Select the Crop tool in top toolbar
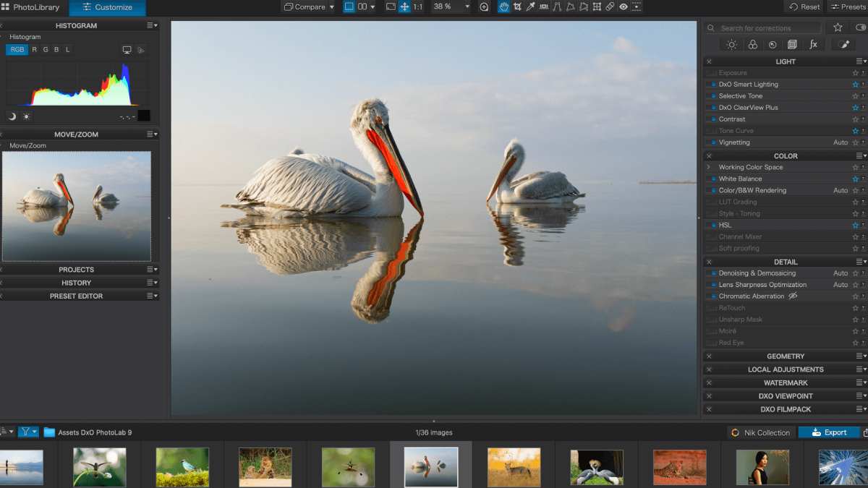 tap(517, 7)
